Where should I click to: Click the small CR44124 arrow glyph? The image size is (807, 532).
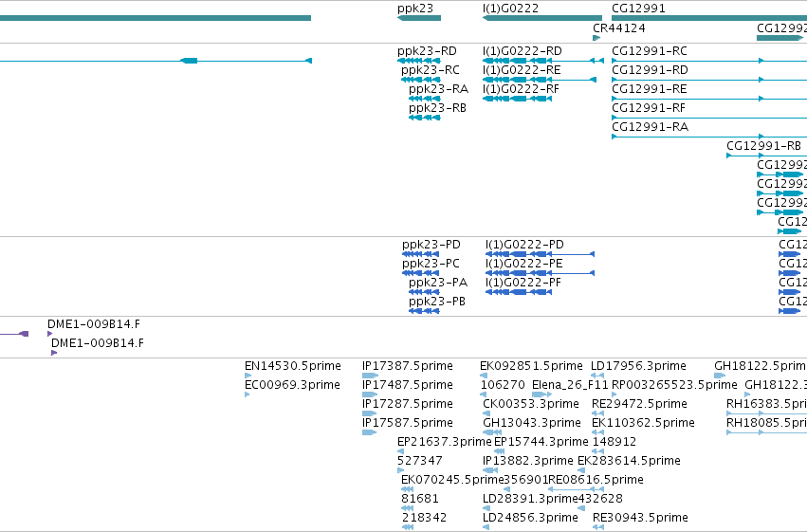pyautogui.click(x=596, y=38)
